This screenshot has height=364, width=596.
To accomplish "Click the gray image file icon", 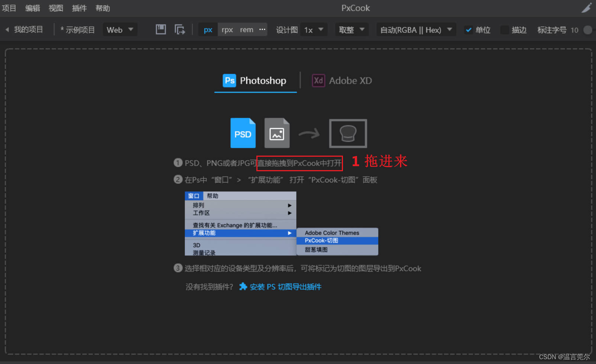I will point(277,133).
